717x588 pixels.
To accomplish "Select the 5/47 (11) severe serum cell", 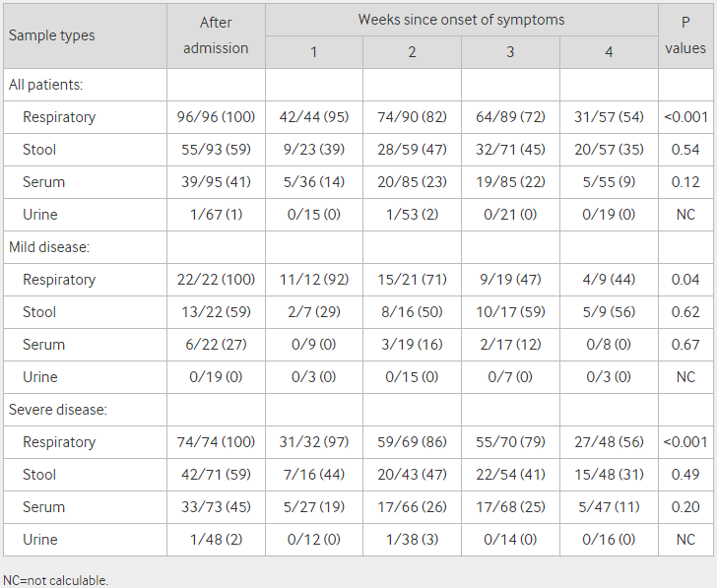I will click(x=609, y=507).
